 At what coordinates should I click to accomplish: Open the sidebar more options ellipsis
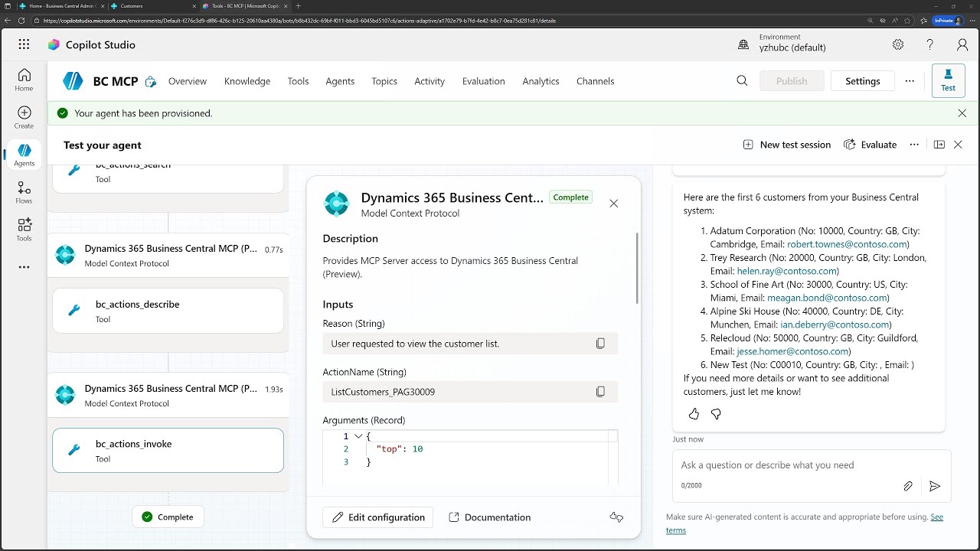(24, 267)
